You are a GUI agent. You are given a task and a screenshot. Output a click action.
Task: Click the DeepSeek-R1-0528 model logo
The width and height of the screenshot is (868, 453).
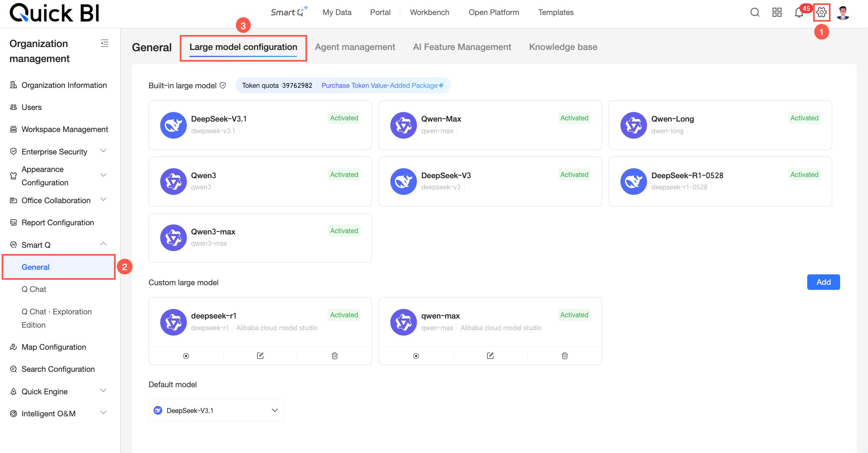pos(634,182)
